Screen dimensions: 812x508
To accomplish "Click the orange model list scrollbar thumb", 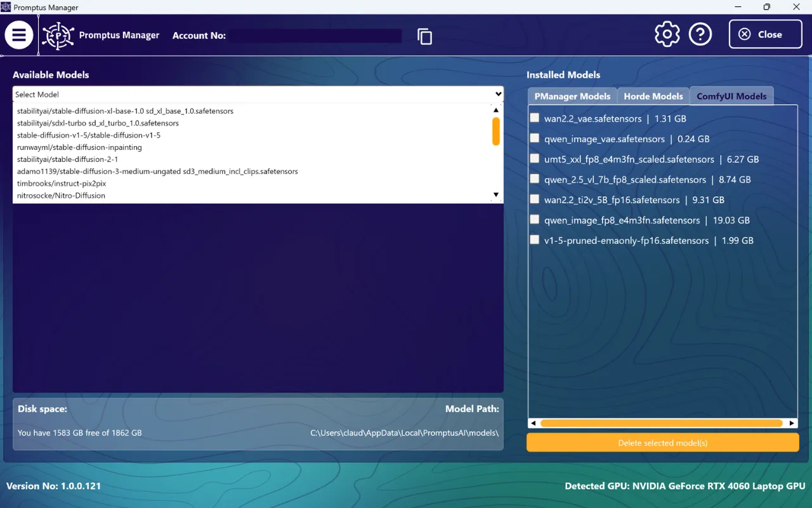I will tap(496, 131).
